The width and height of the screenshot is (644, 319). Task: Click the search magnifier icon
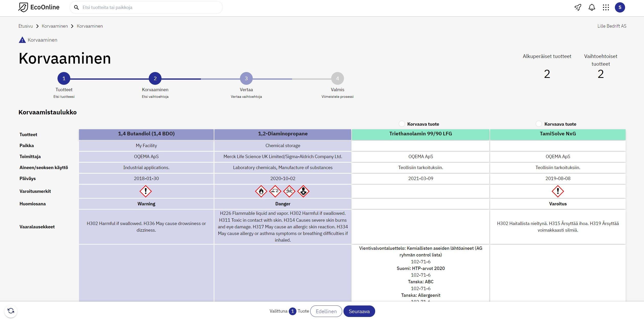point(76,7)
